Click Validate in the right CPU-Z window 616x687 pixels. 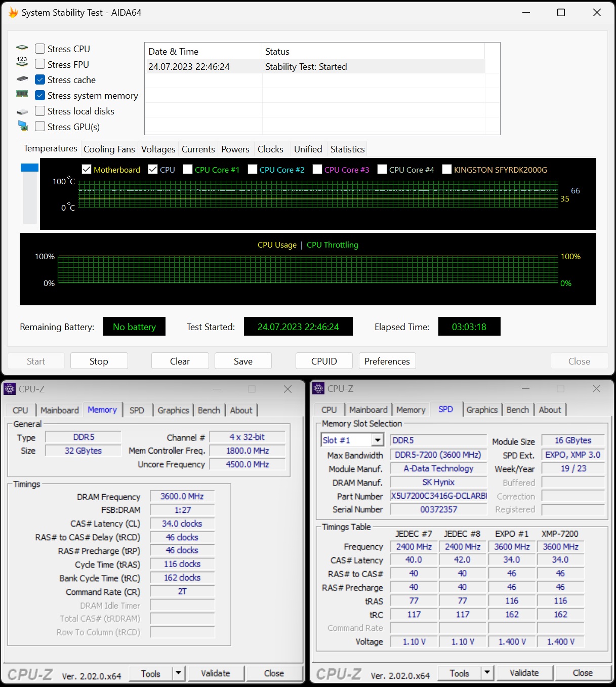point(524,673)
